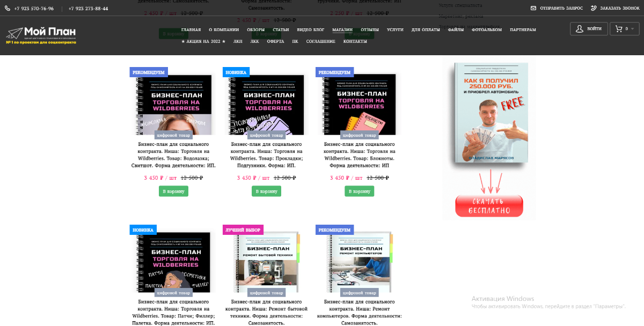Log in with the Войти button
The width and height of the screenshot is (644, 326).
coord(589,28)
